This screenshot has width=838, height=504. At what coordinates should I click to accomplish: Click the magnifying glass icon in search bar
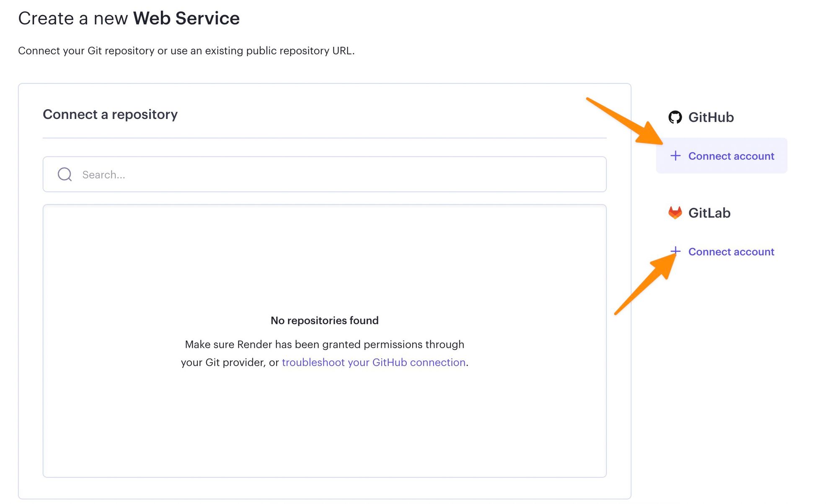coord(64,174)
